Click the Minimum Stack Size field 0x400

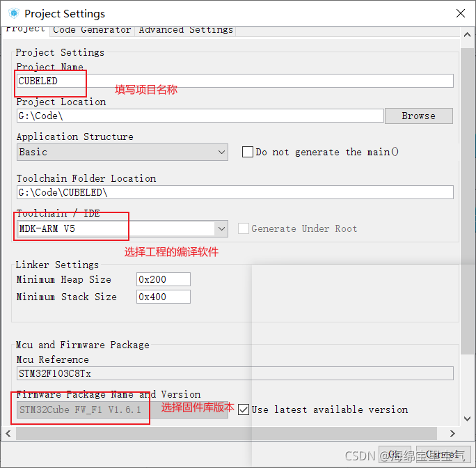pos(164,297)
